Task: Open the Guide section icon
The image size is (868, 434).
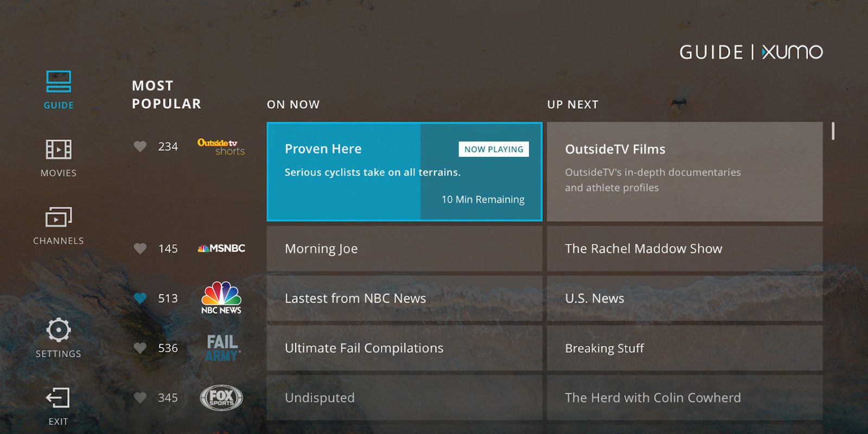Action: pyautogui.click(x=59, y=82)
